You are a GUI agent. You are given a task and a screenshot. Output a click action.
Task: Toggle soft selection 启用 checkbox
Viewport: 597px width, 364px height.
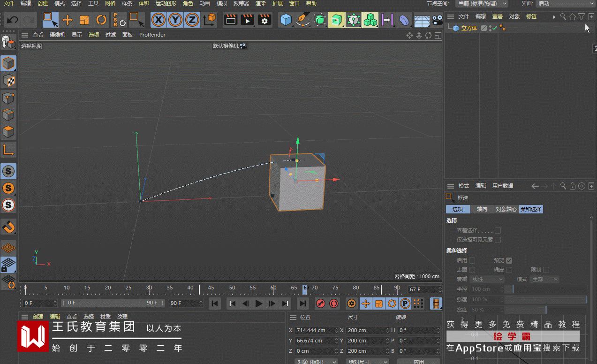(x=472, y=260)
